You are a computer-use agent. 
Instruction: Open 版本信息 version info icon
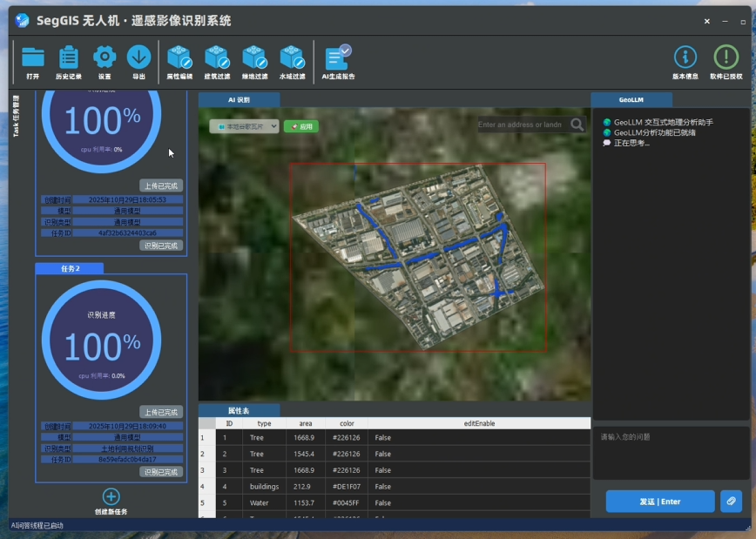click(685, 57)
